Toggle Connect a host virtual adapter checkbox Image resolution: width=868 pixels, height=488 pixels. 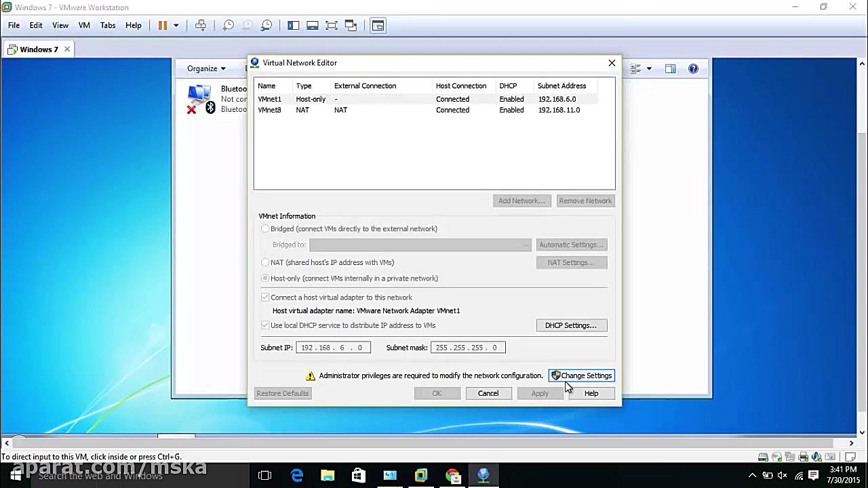tap(265, 298)
